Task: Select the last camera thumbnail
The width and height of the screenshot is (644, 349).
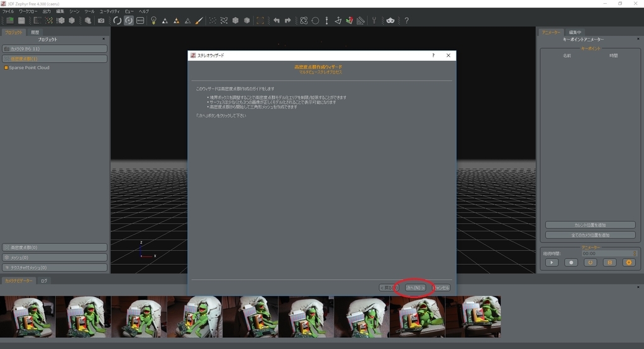Action: pos(473,317)
